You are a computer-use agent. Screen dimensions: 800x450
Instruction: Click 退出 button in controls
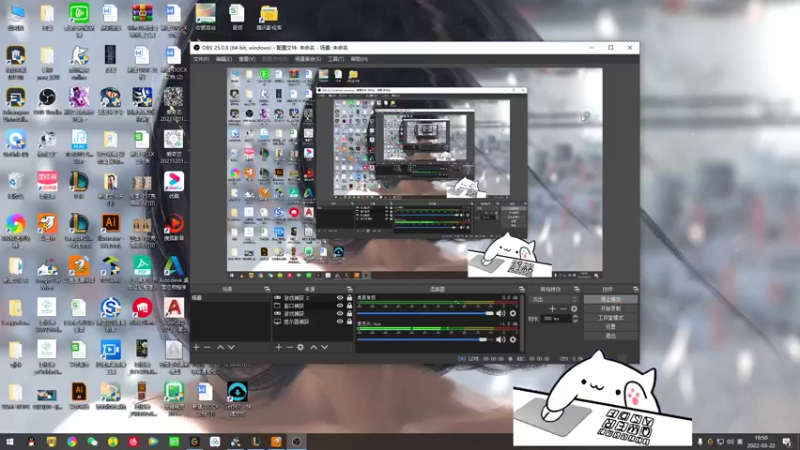point(611,336)
